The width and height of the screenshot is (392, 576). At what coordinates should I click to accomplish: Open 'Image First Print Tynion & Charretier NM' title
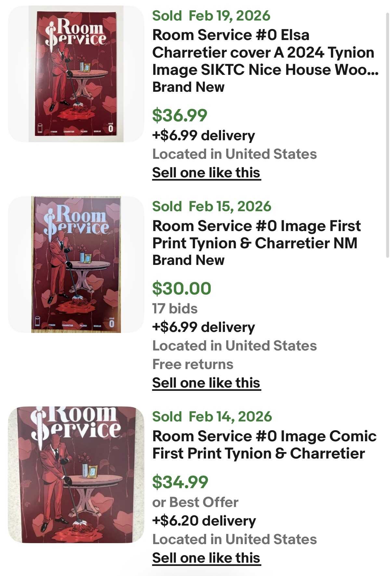256,235
